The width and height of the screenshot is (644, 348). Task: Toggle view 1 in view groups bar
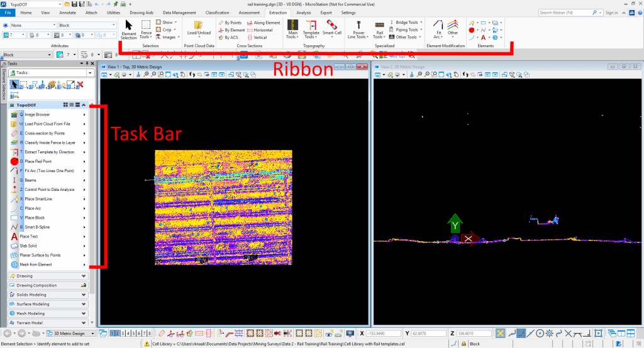(113, 333)
